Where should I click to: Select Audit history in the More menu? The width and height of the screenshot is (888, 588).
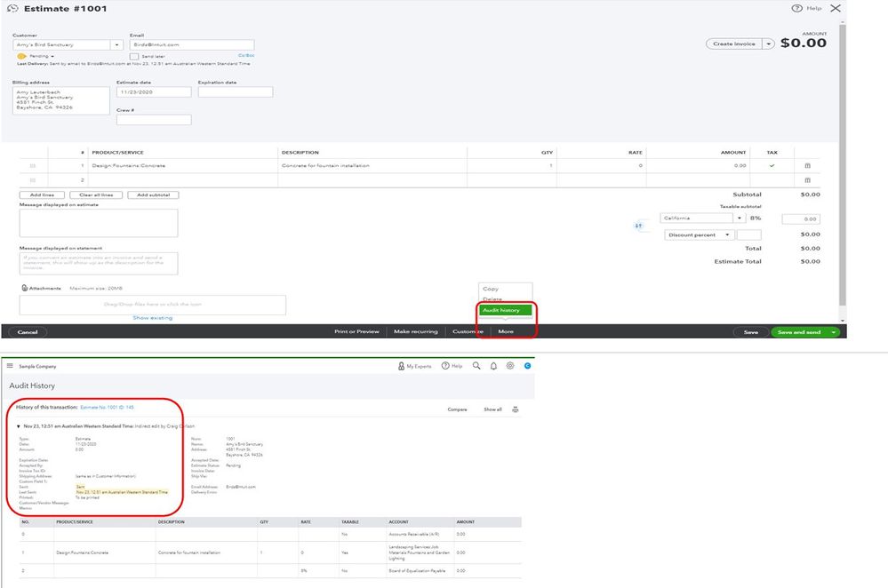click(505, 310)
